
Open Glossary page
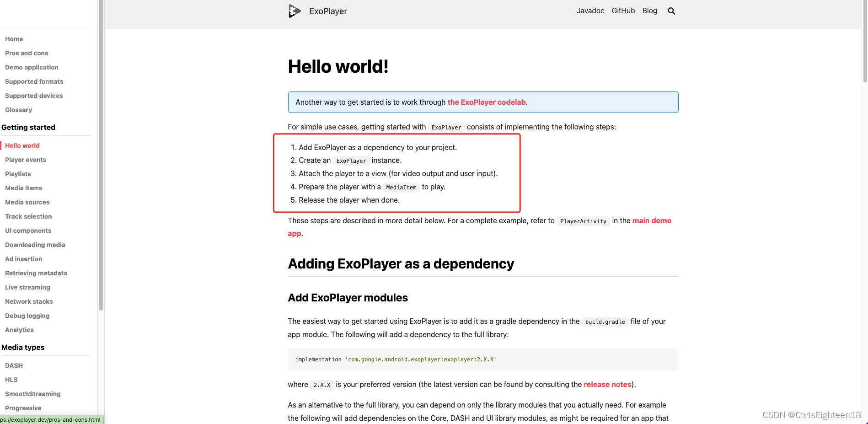coord(19,110)
